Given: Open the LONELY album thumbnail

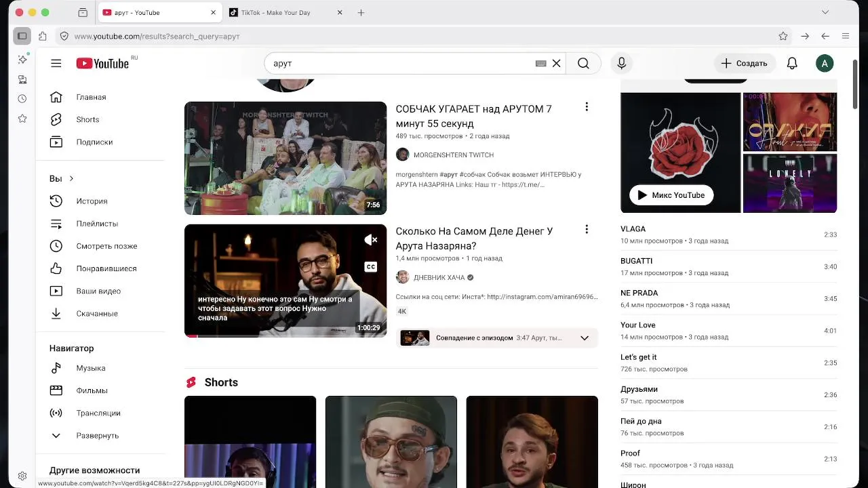Looking at the screenshot, I should (790, 183).
